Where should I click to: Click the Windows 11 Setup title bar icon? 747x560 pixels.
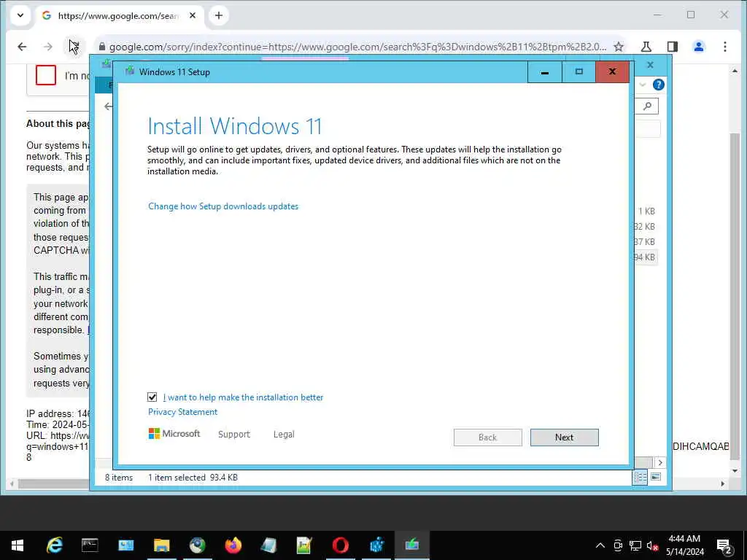[x=129, y=71]
